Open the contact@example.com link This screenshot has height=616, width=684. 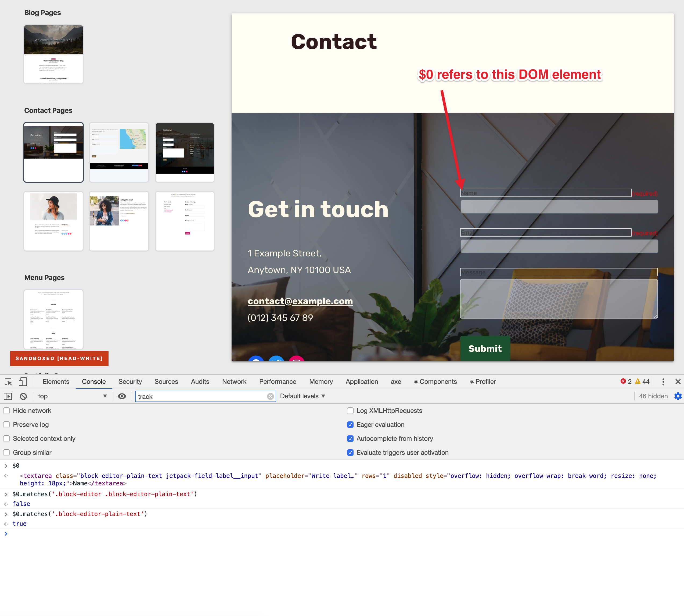point(300,301)
